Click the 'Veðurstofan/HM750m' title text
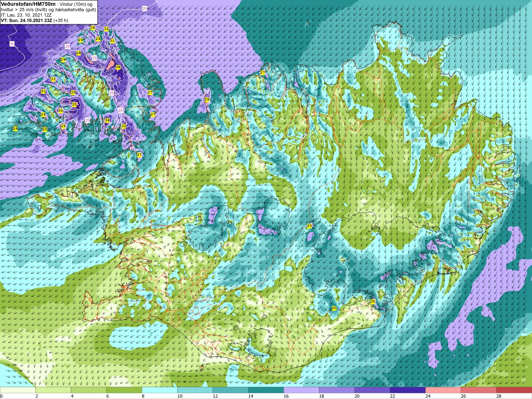The height and width of the screenshot is (399, 532). [28, 3]
